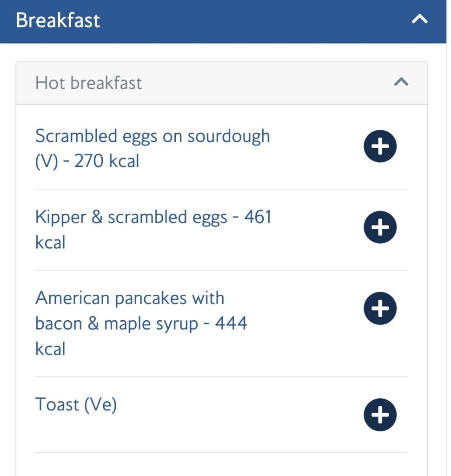The height and width of the screenshot is (476, 451).
Task: Click the kcal text under American pancakes
Action: coord(50,349)
